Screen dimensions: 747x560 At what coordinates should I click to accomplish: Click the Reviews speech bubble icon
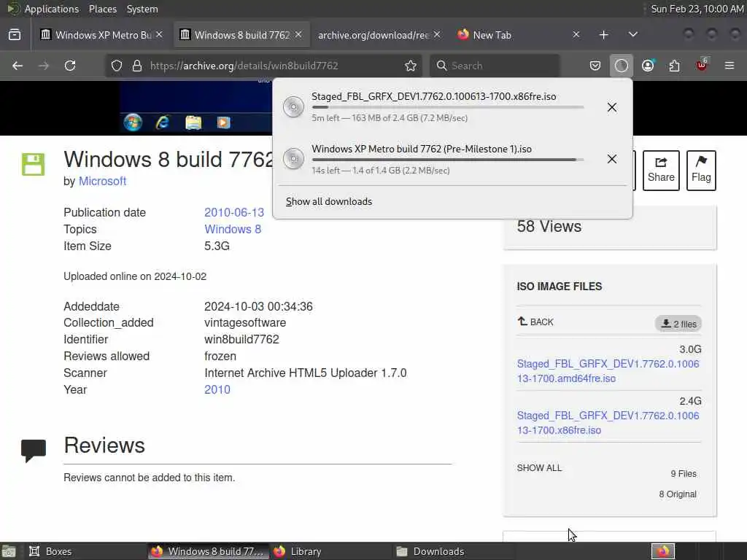pos(34,451)
